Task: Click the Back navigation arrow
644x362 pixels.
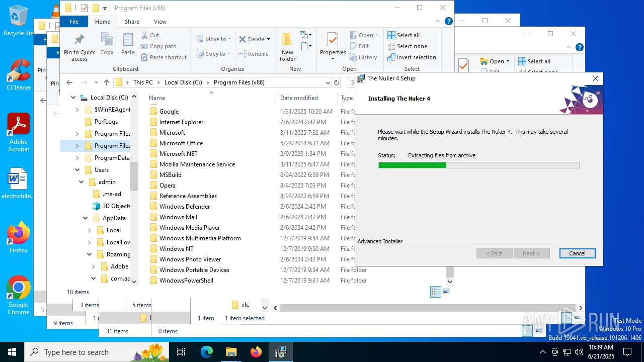Action: click(x=69, y=82)
